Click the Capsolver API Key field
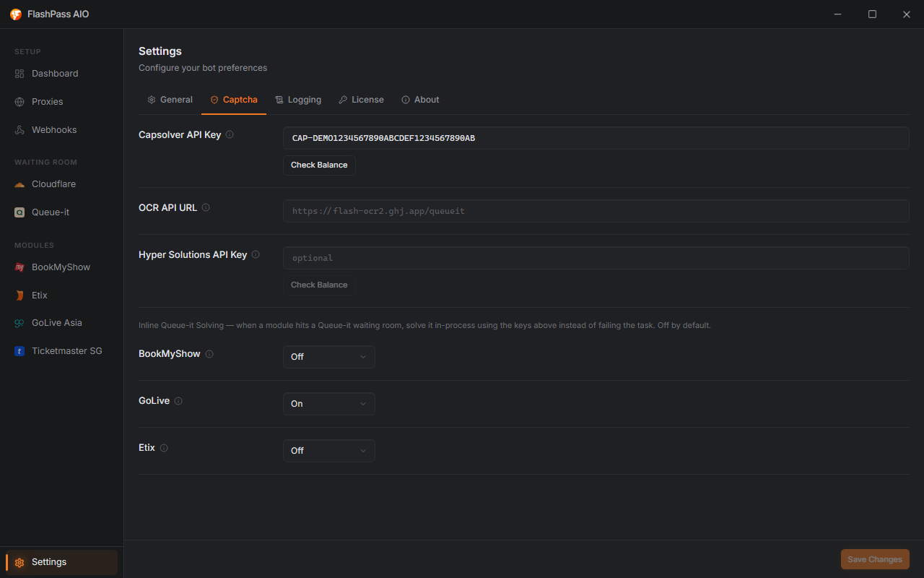Screen dimensions: 924x578 pos(596,138)
